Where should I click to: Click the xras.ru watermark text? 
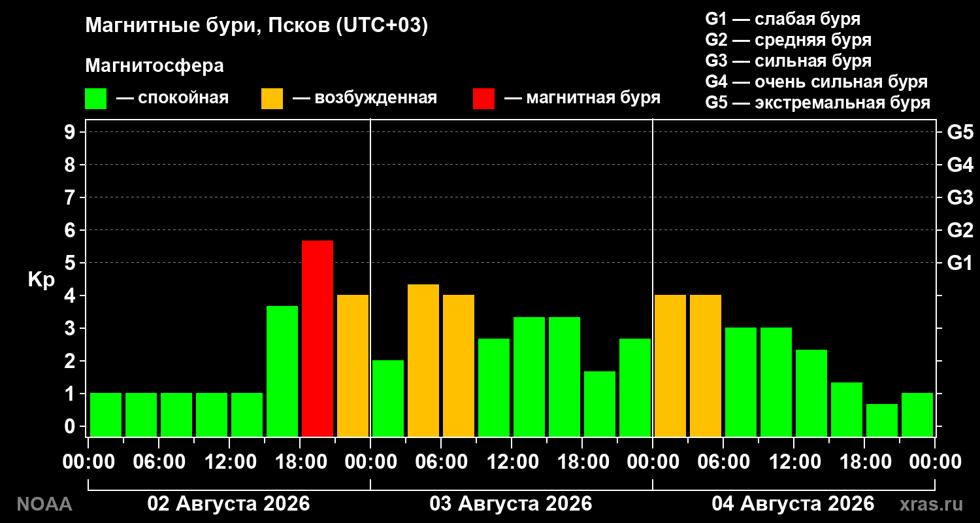coord(932,504)
